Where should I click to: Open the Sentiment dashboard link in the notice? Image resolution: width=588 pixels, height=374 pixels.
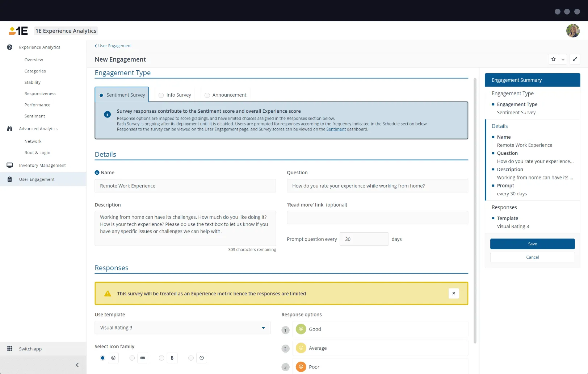(336, 129)
